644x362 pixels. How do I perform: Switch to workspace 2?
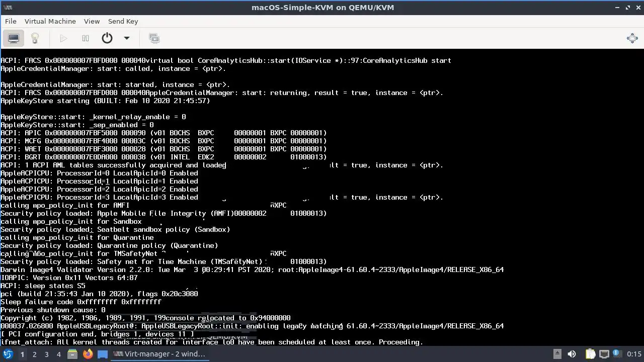(34, 354)
